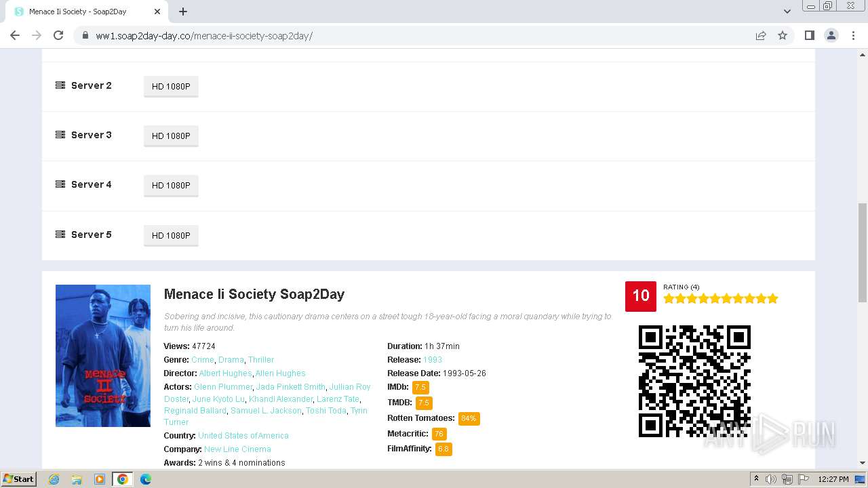This screenshot has height=488, width=868.
Task: Open the Albert Hughes director link
Action: [226, 373]
